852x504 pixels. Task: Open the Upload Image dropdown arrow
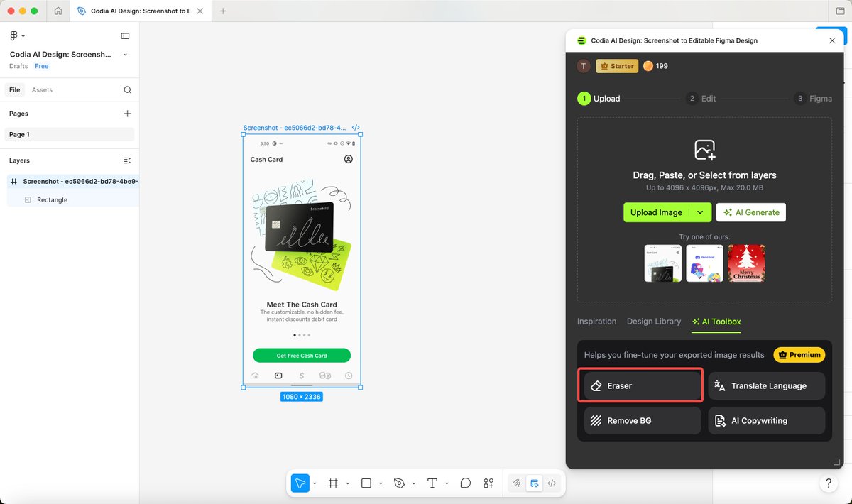click(701, 212)
